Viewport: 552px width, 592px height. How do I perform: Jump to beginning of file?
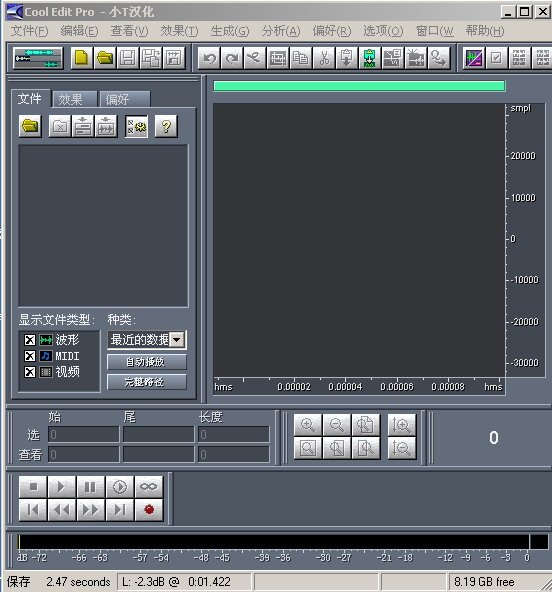coord(33,510)
